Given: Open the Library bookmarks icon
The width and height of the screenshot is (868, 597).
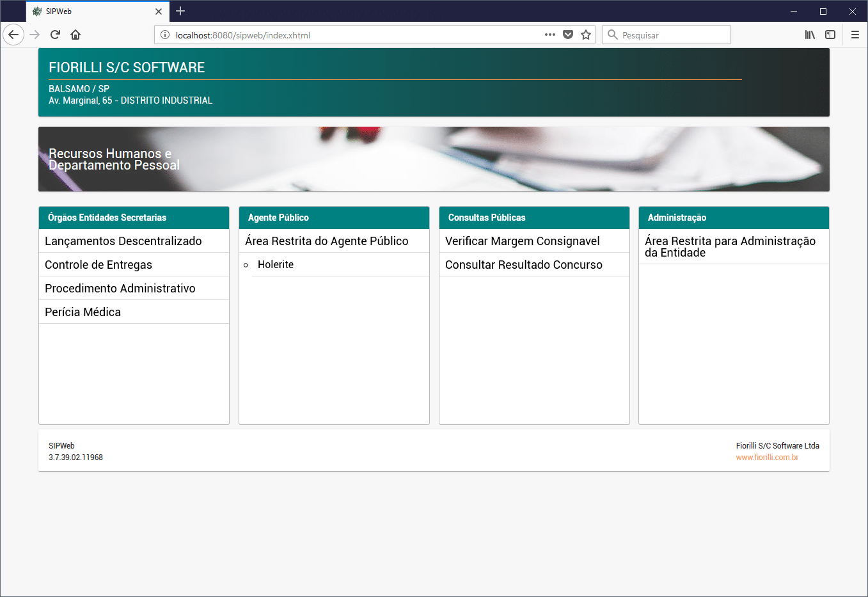Looking at the screenshot, I should 810,35.
